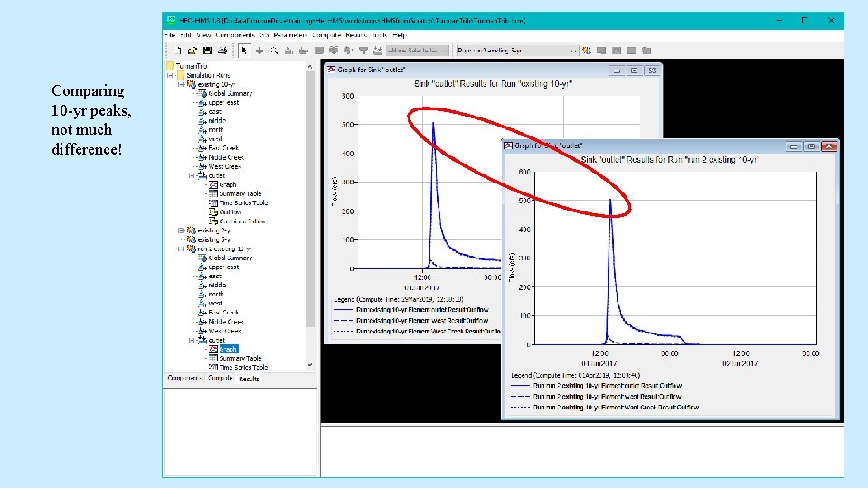Open the Components menu
868x488 pixels.
click(x=235, y=35)
